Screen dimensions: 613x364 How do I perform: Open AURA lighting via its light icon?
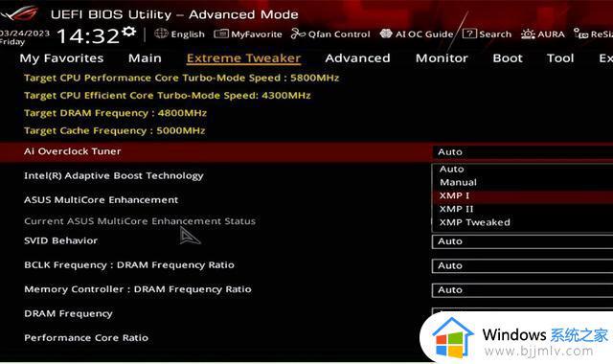(528, 34)
